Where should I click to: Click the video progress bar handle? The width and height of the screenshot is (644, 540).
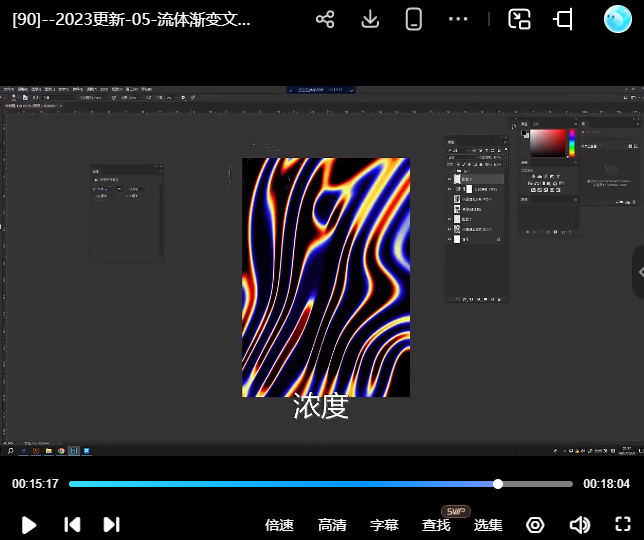point(498,484)
